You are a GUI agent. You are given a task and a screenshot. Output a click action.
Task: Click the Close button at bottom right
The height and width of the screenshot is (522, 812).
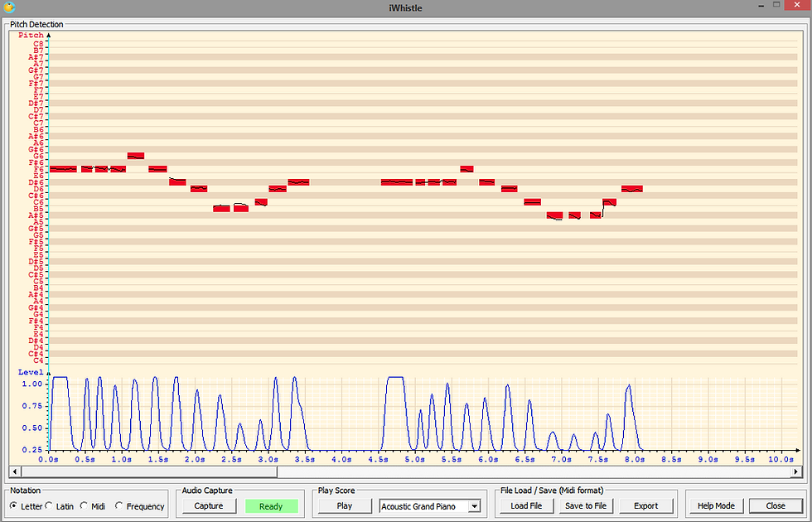coord(776,506)
